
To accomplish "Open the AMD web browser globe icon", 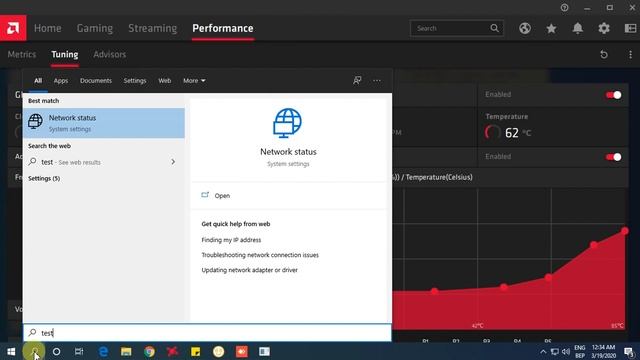I will (525, 28).
